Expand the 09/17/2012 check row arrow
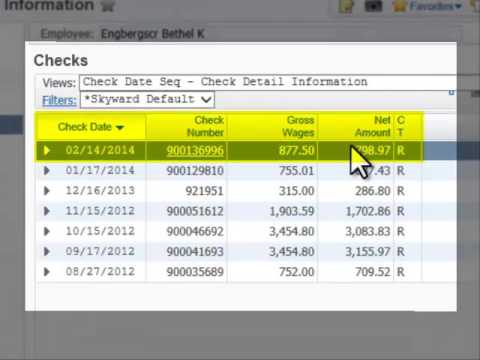Screen dimensions: 480x360 click(47, 251)
